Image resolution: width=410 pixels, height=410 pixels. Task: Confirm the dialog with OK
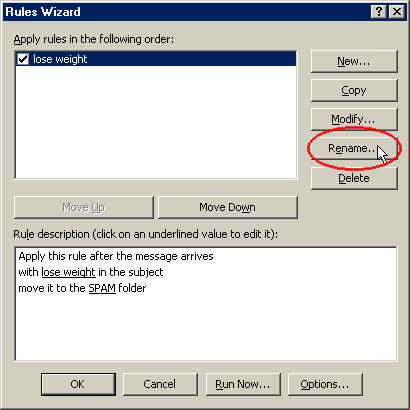coord(78,384)
